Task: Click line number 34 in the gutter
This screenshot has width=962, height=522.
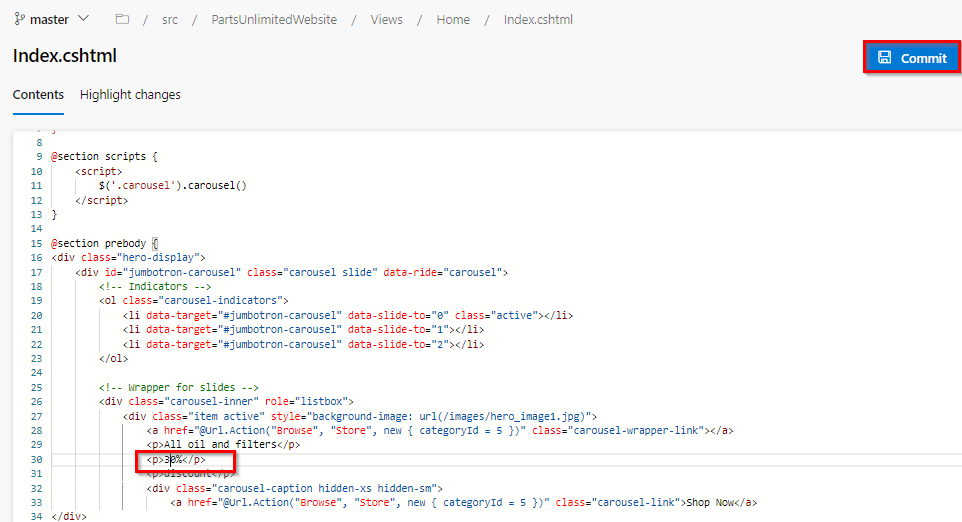Action: pyautogui.click(x=36, y=516)
